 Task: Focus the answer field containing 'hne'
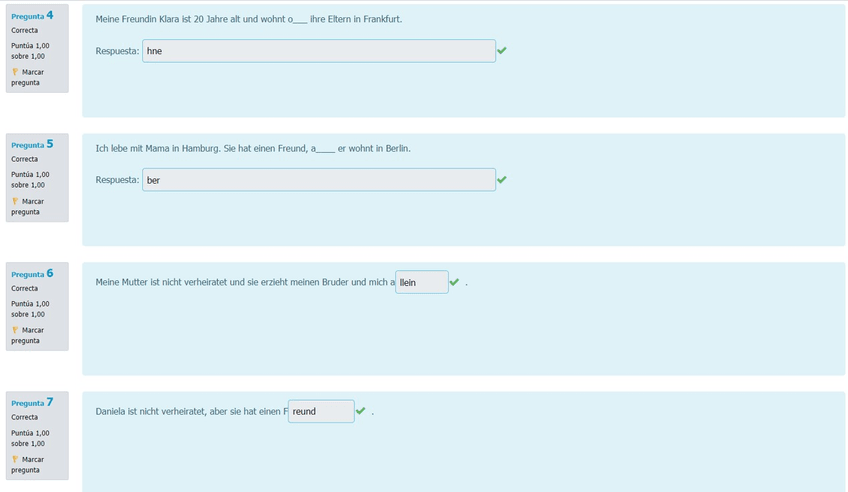(319, 51)
